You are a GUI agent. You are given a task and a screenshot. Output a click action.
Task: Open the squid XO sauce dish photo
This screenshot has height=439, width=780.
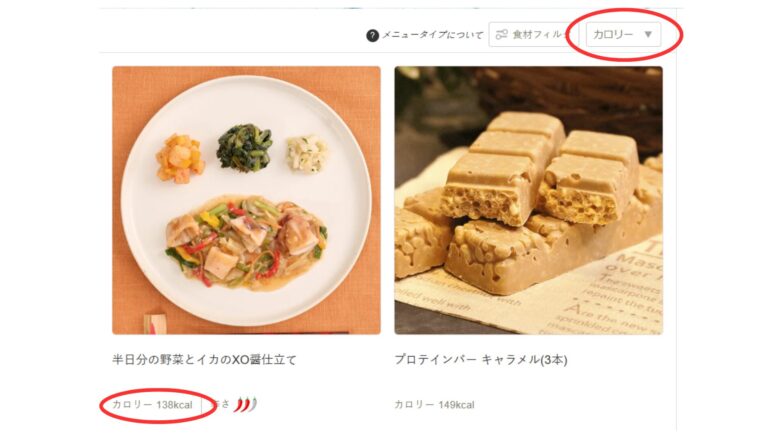246,200
